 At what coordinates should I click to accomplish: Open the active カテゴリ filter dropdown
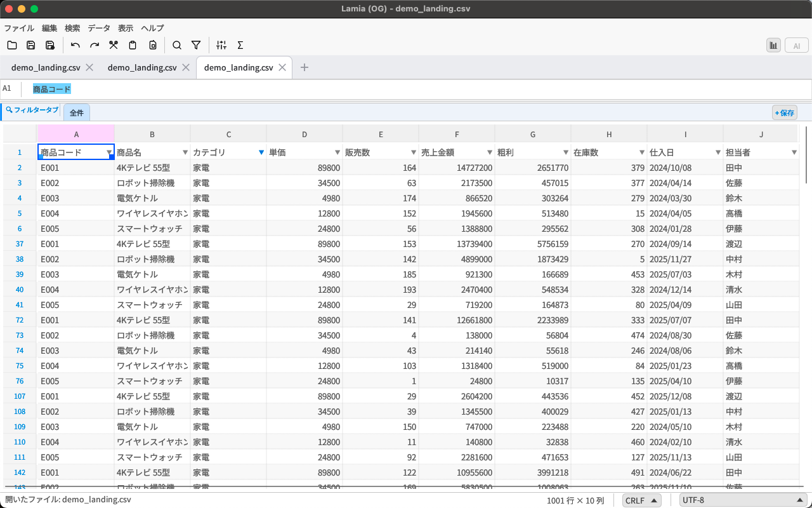261,152
